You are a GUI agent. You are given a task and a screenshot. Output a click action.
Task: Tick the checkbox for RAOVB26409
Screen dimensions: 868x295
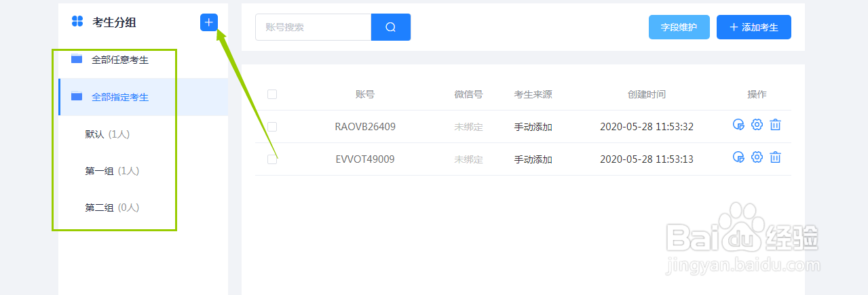pos(272,127)
